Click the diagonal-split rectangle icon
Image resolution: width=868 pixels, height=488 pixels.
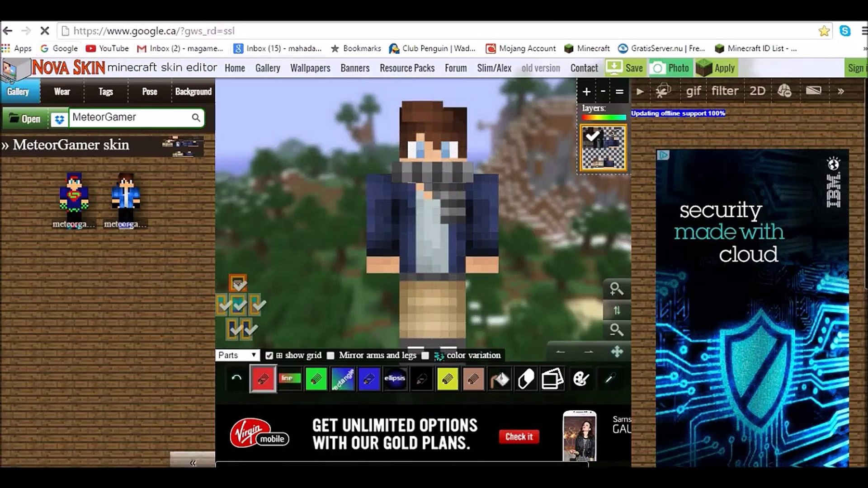[813, 91]
